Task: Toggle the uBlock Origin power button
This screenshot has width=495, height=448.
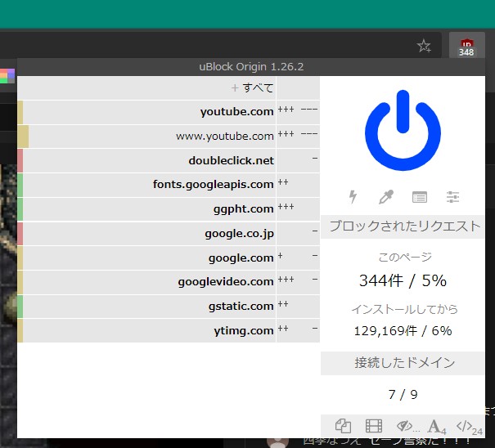Action: [x=403, y=130]
